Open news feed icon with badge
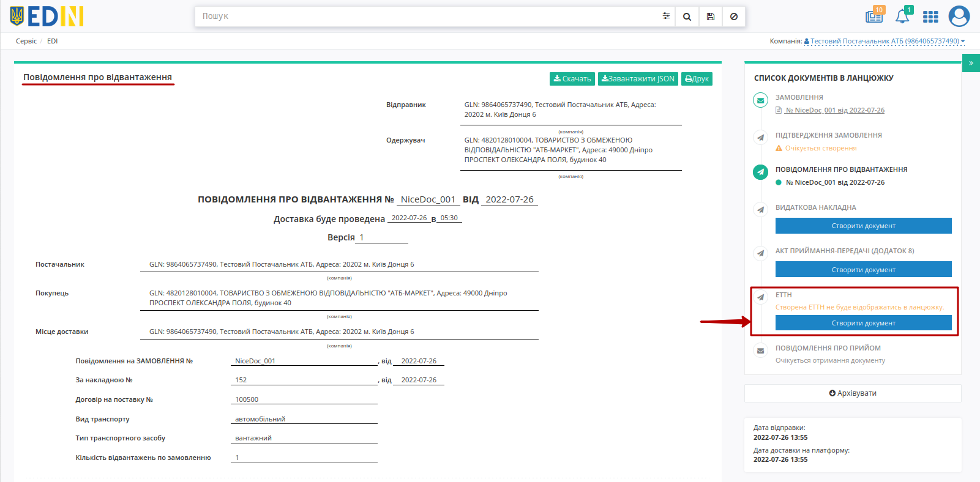This screenshot has height=482, width=980. coord(875,15)
